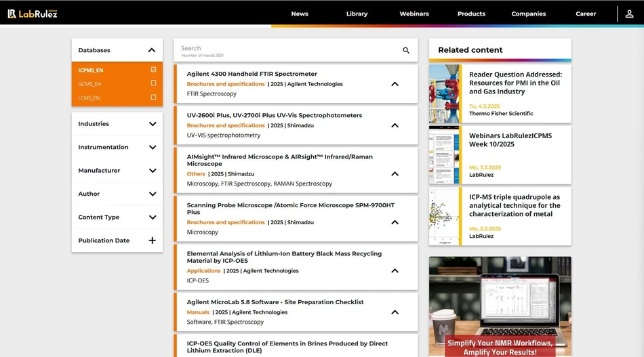Expand the Manufacturer filter

153,171
